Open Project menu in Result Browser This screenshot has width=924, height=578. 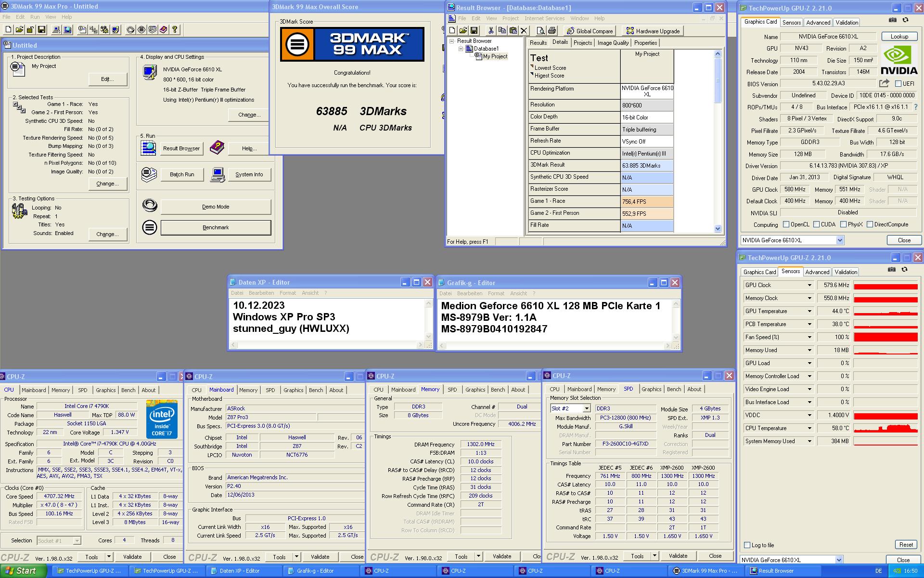[511, 18]
